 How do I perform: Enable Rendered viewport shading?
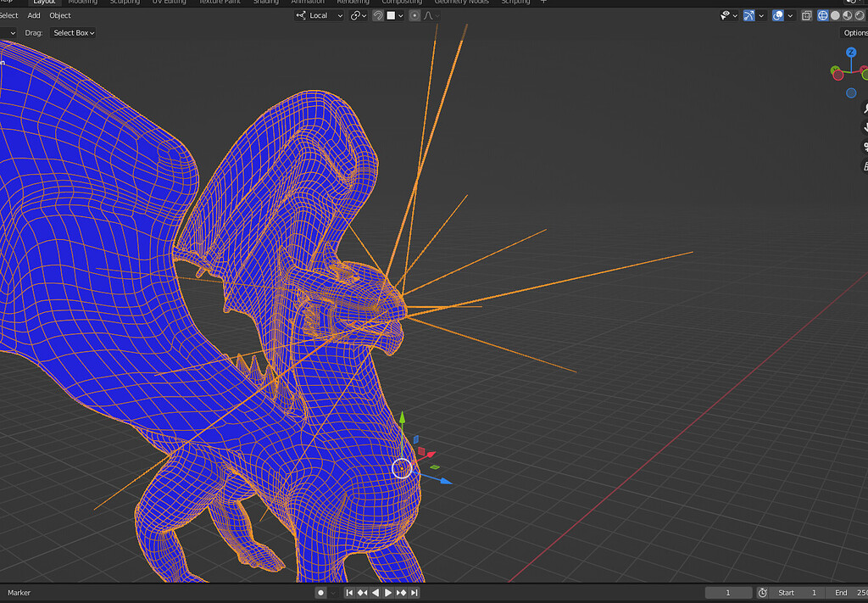coord(859,14)
